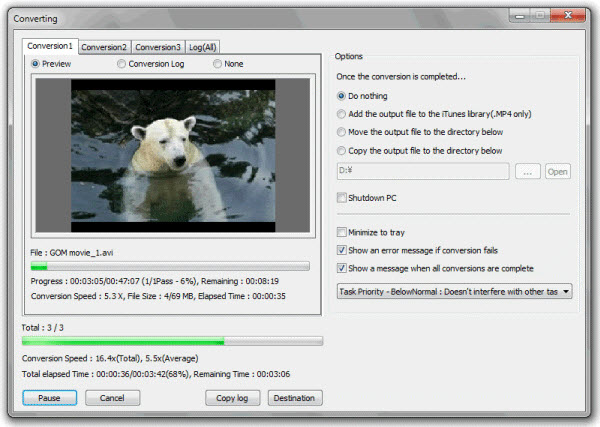Enable the Shutdown PC checkbox
Image resolution: width=600 pixels, height=427 pixels.
(x=343, y=198)
